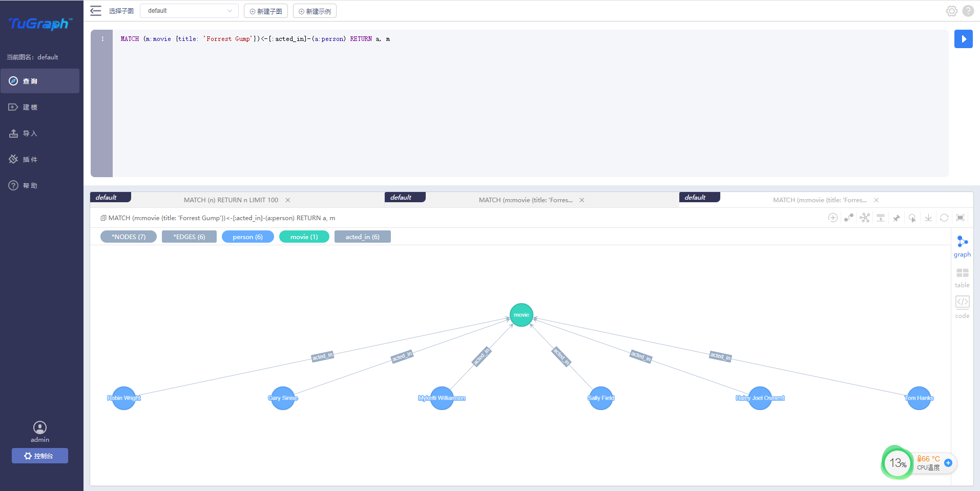Open the 建模 (modeling) sidebar item
The height and width of the screenshot is (491, 980).
40,107
